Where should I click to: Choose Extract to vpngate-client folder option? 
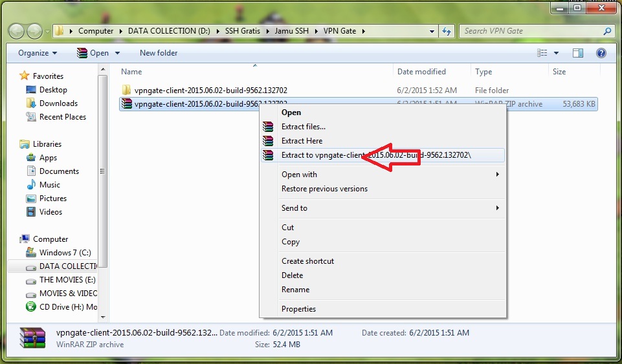tap(383, 155)
